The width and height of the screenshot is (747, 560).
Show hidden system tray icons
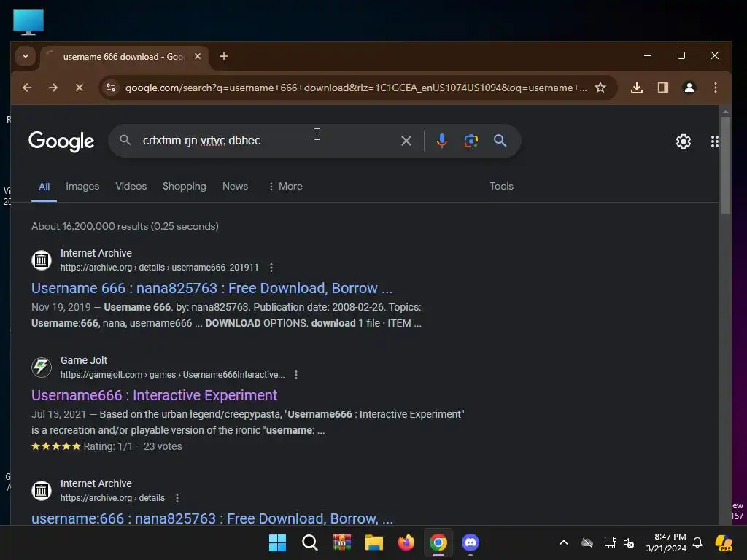(x=564, y=542)
